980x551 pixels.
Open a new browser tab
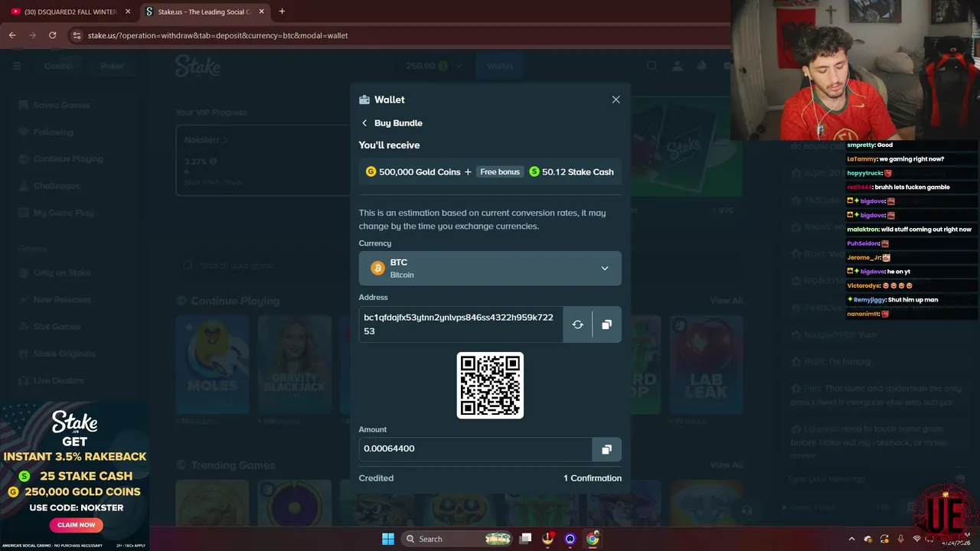tap(282, 11)
